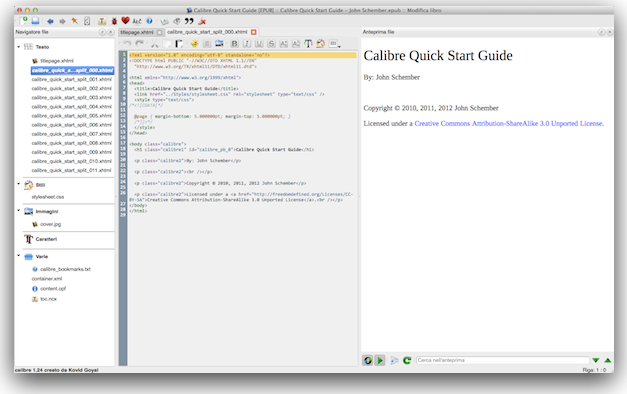Image resolution: width=627 pixels, height=394 pixels.
Task: Toggle italic formatting I icon
Action: pyautogui.click(x=247, y=44)
